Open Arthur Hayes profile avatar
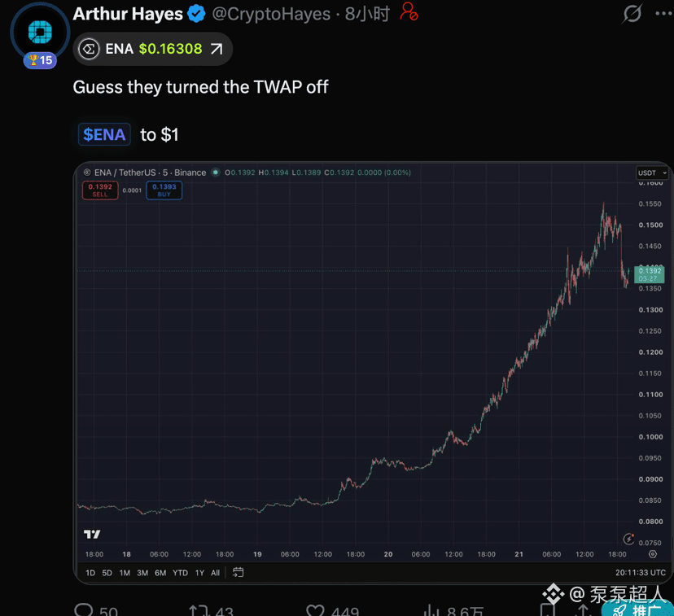This screenshot has height=616, width=674. (40, 33)
